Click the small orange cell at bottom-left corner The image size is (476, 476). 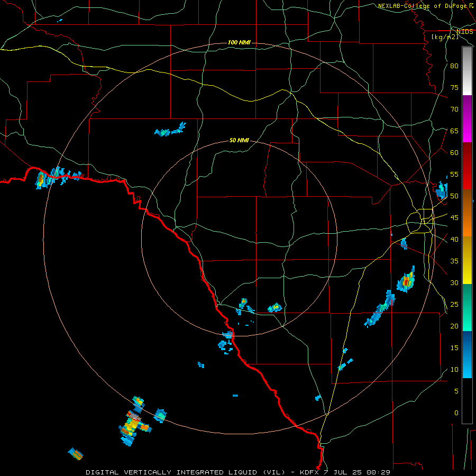(x=76, y=454)
